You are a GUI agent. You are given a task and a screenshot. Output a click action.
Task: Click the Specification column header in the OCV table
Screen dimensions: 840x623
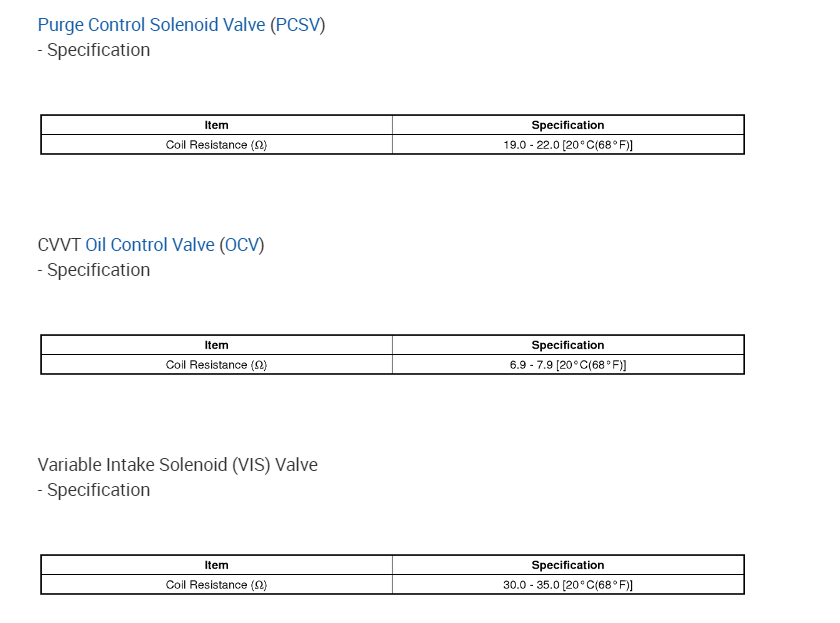click(568, 345)
